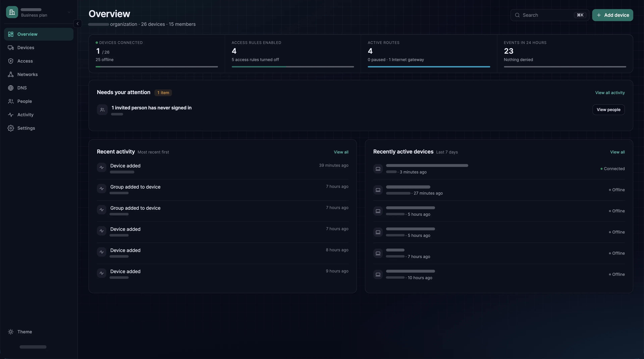Click activity icon for 39 minutes ago event
This screenshot has width=644, height=359.
(x=102, y=167)
